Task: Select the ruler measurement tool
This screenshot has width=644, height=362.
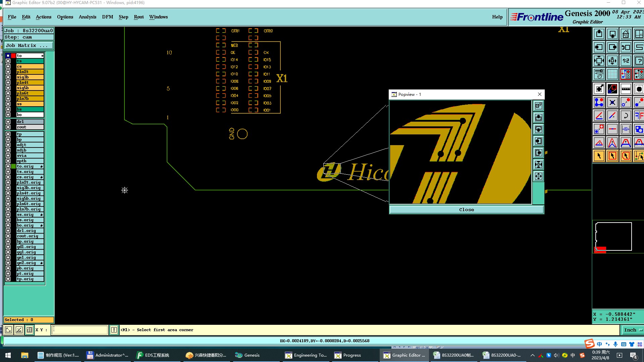Action: point(626,89)
